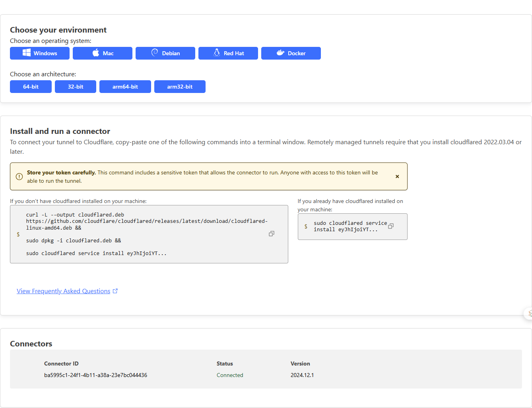Click the Connector ID column header

(61, 364)
